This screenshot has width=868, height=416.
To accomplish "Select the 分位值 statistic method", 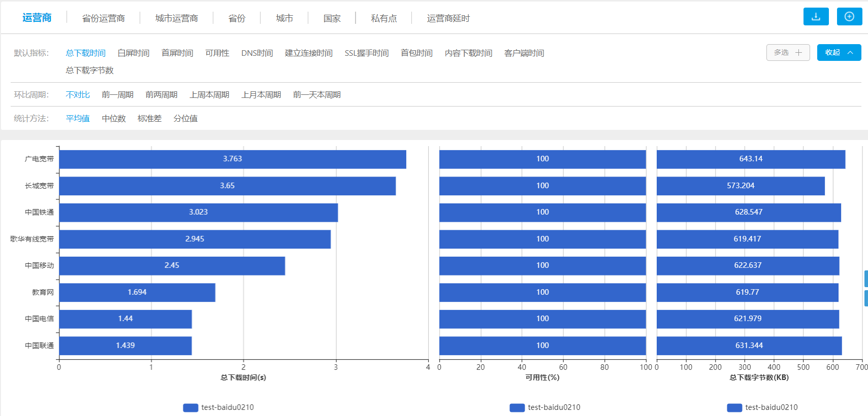I will coord(185,119).
